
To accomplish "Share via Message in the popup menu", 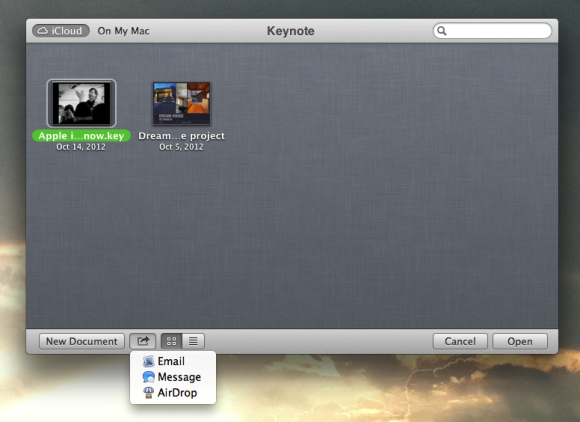I will click(x=173, y=377).
